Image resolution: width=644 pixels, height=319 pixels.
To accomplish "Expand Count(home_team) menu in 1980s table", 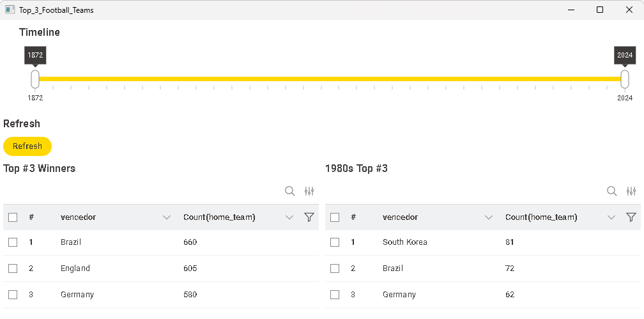I will coord(611,217).
